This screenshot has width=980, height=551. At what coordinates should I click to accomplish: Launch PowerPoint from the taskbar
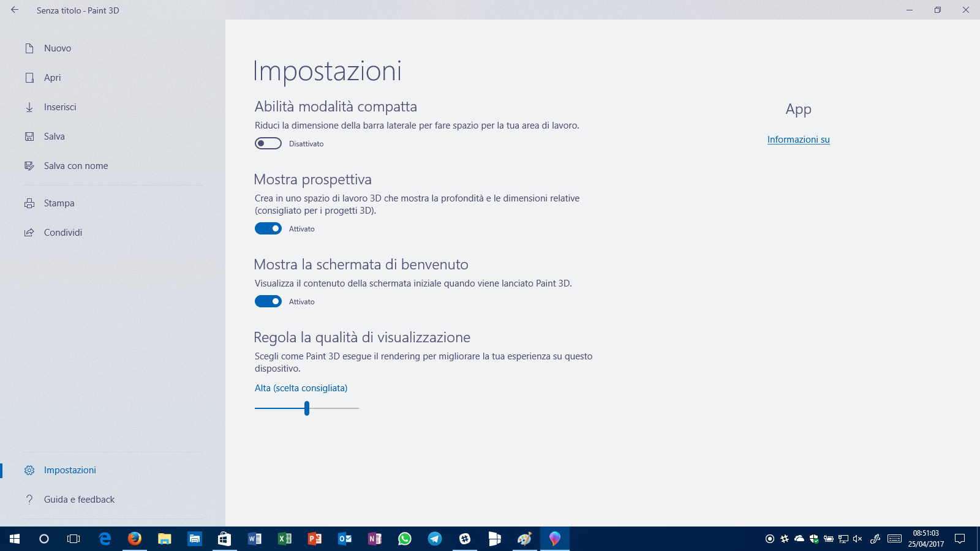point(315,539)
